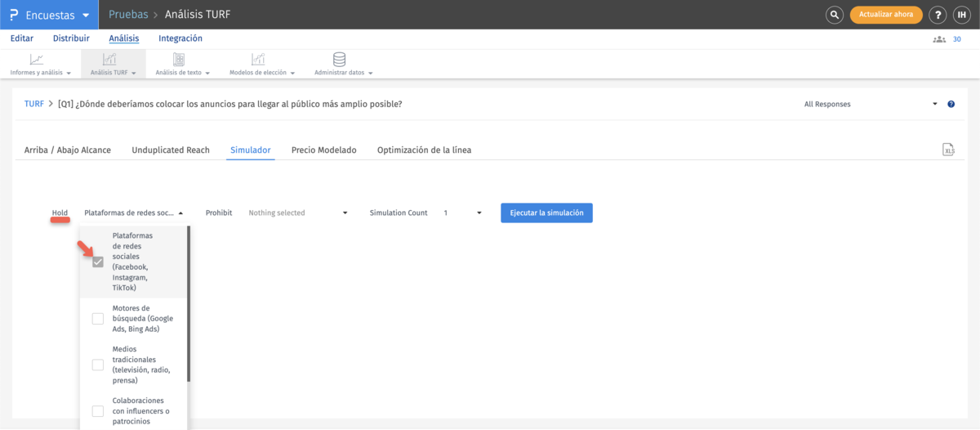Select the Análisis menu
Viewport: 980px width, 430px height.
tap(124, 38)
